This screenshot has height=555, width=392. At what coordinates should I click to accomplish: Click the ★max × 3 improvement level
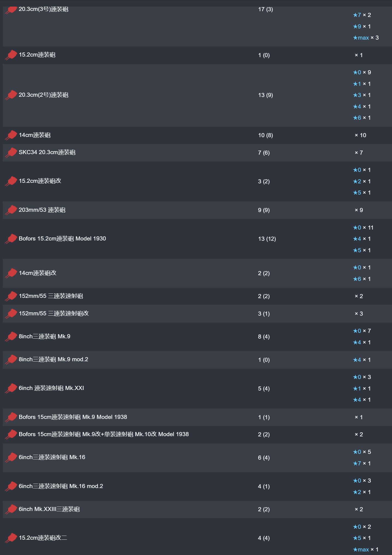(x=366, y=38)
